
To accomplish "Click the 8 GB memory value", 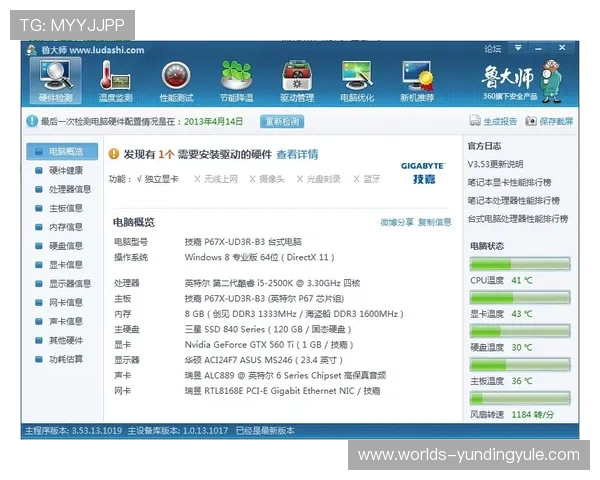I will pyautogui.click(x=294, y=314).
